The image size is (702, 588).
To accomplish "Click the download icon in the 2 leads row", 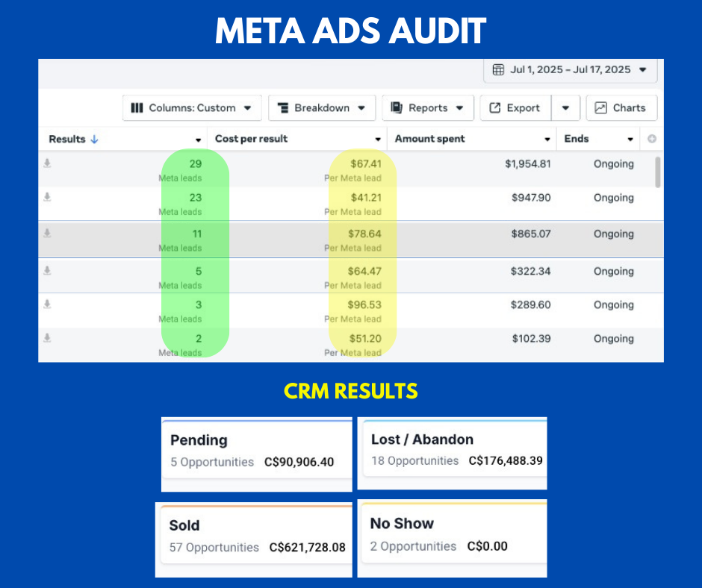I will [47, 338].
